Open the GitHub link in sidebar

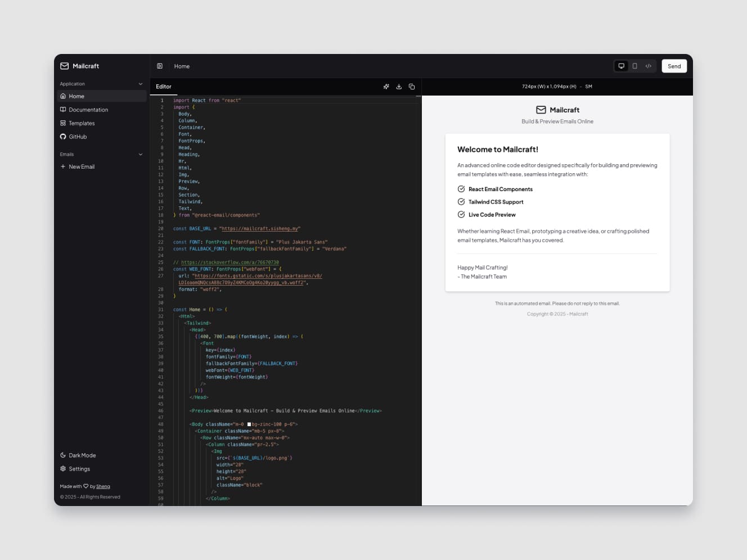pyautogui.click(x=78, y=137)
